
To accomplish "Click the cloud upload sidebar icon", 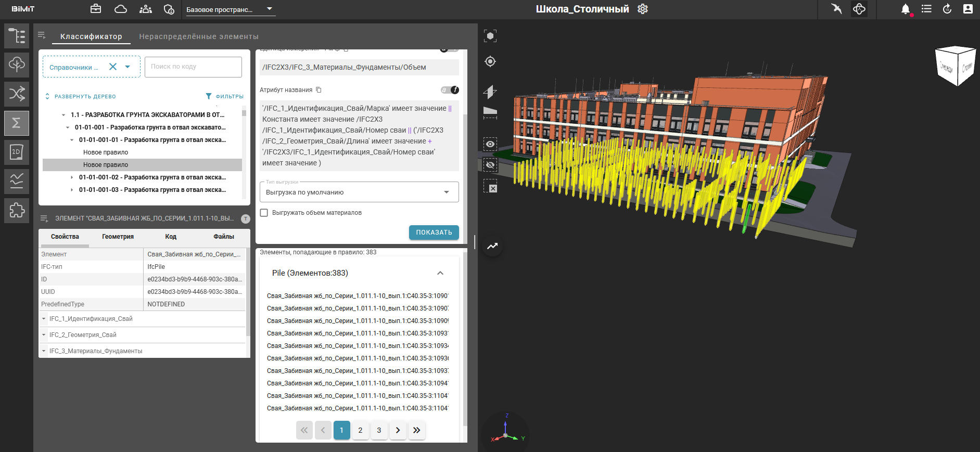I will (17, 64).
